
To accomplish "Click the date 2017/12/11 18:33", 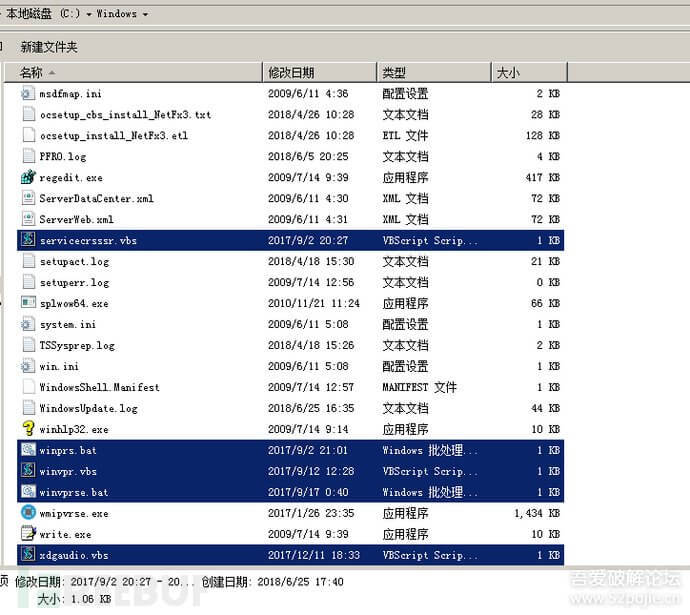I will tap(314, 555).
